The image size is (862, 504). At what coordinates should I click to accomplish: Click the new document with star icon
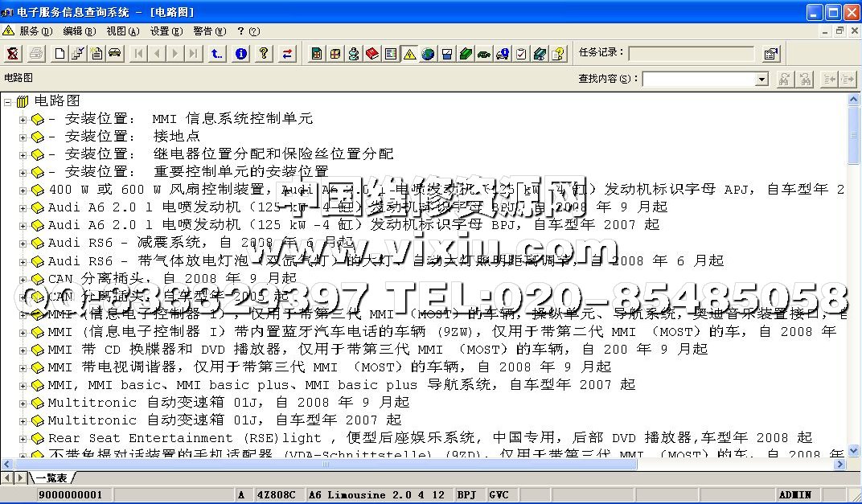point(96,53)
